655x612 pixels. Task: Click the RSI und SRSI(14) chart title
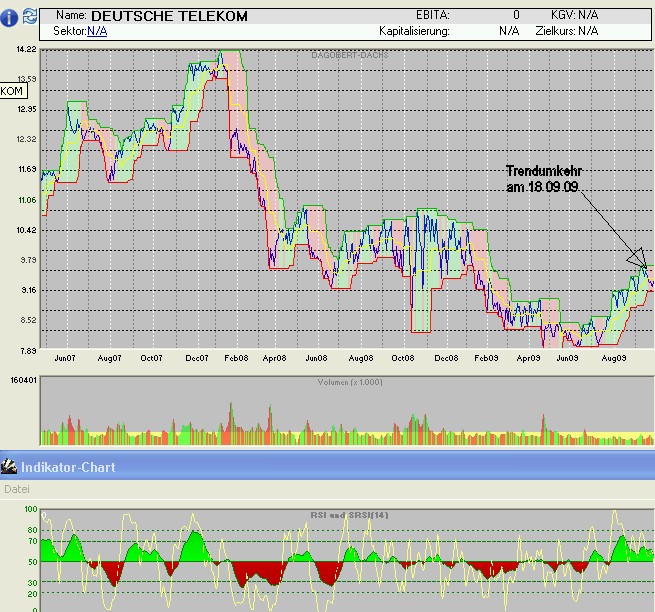click(x=349, y=515)
